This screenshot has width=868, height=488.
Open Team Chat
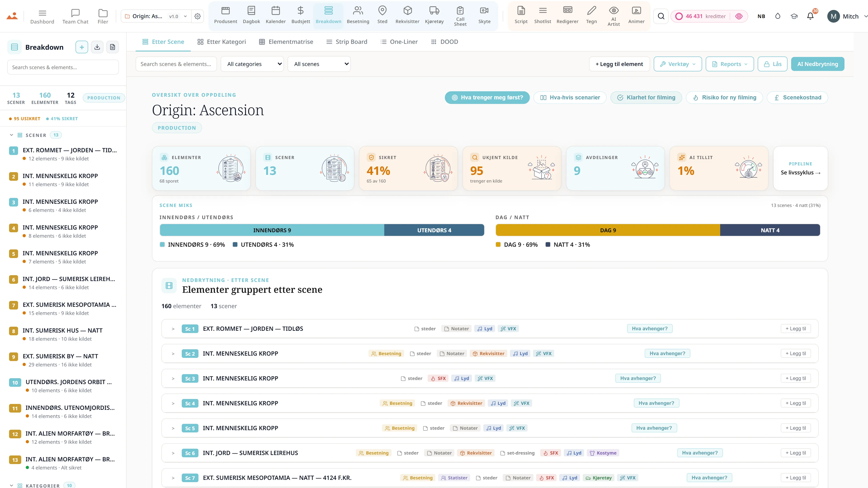pos(75,16)
